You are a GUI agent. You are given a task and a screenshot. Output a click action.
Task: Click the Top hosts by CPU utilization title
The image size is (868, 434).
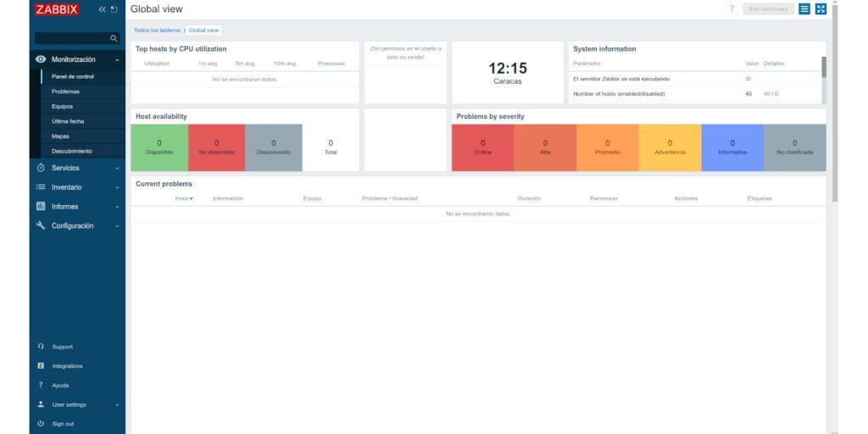pos(181,49)
